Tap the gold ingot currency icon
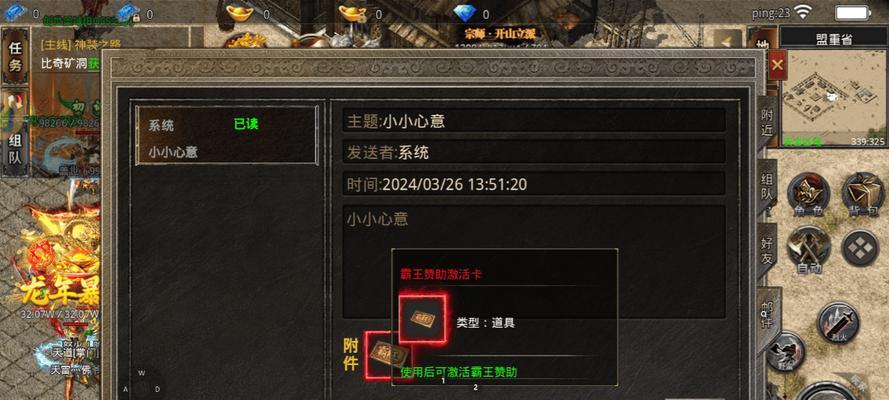This screenshot has height=400, width=889. coord(240,12)
